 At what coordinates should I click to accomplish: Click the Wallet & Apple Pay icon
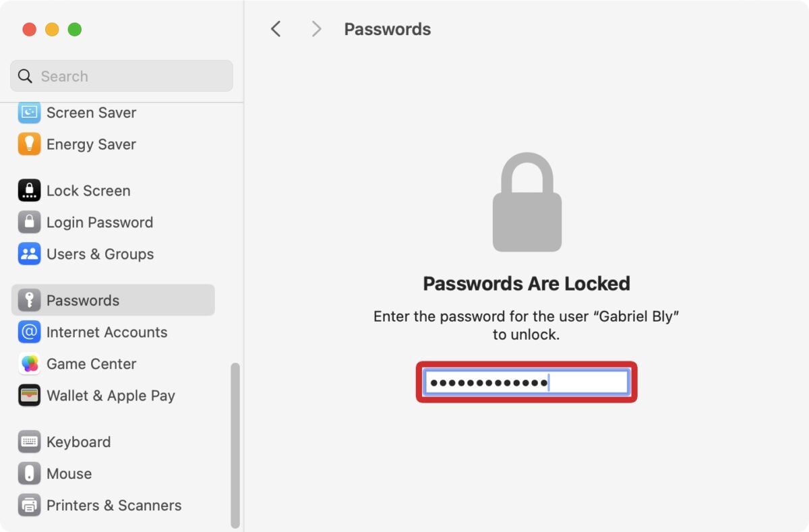tap(29, 396)
